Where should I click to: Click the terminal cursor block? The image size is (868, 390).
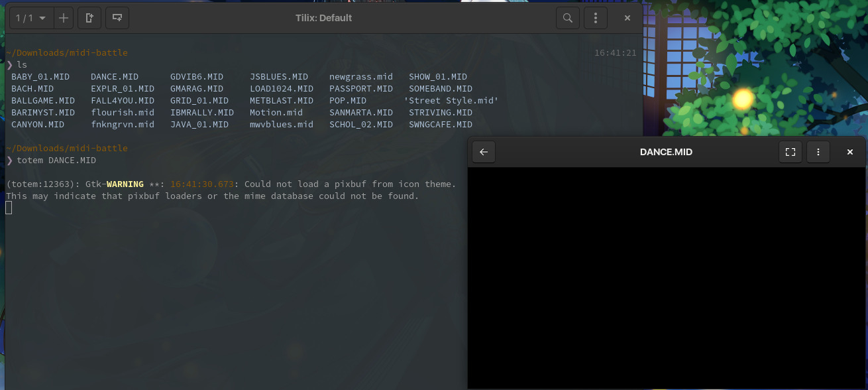(x=9, y=208)
